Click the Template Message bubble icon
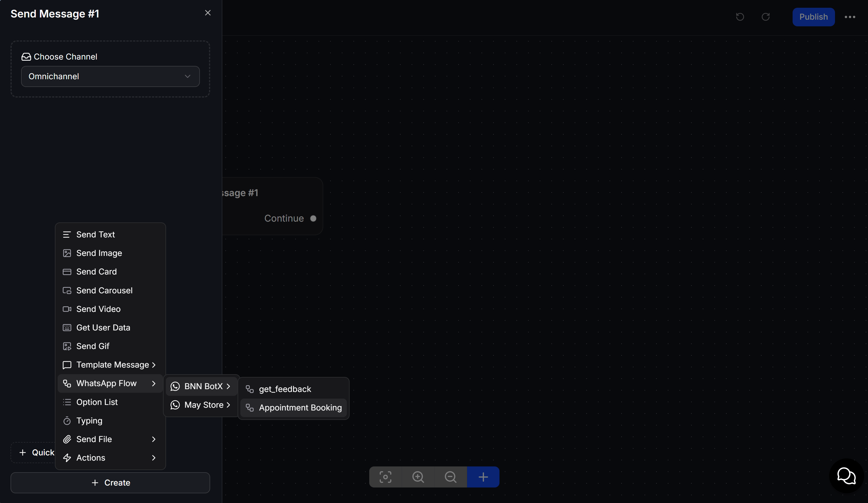The width and height of the screenshot is (868, 503). (67, 365)
